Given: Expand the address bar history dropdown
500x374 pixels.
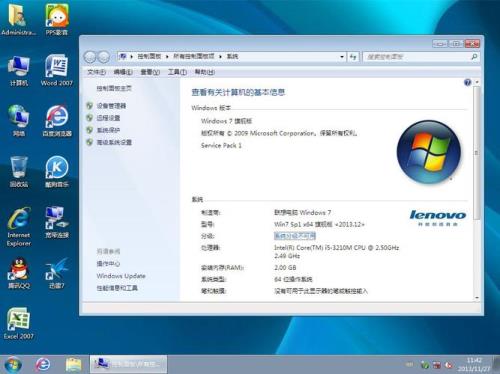Looking at the screenshot, I should [342, 57].
